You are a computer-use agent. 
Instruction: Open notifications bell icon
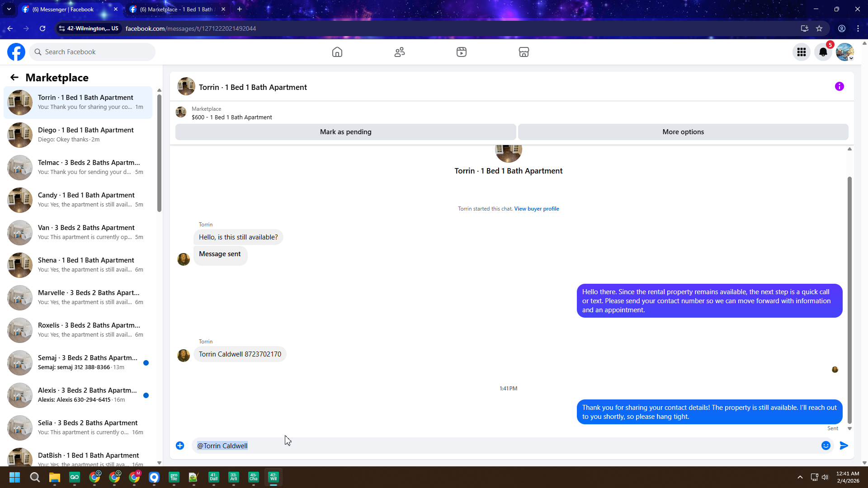click(x=823, y=52)
